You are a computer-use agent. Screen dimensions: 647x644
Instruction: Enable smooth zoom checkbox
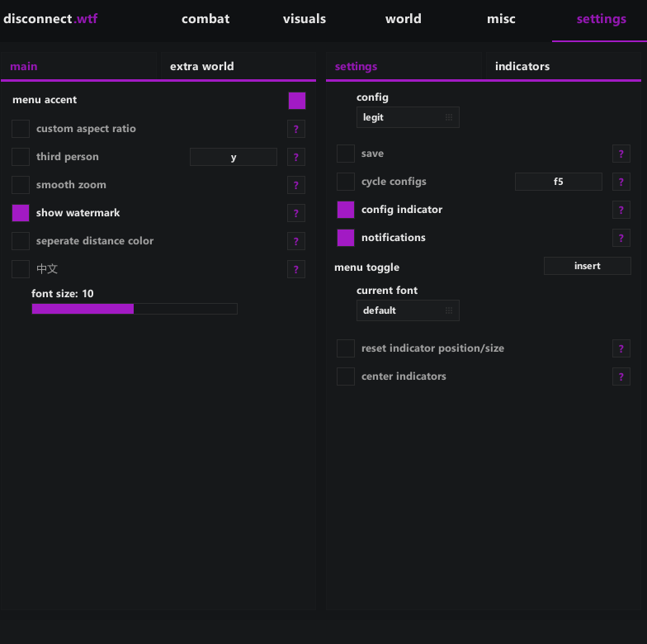[21, 185]
